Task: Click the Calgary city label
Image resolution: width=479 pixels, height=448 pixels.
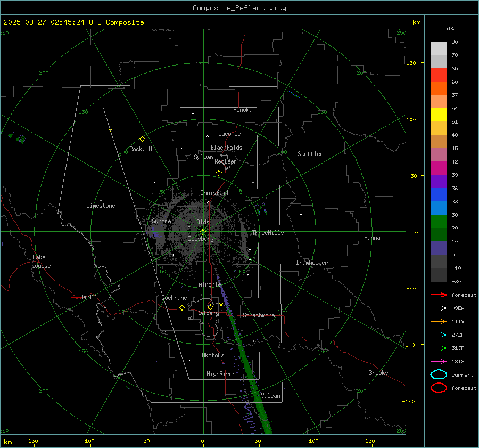Action: [208, 313]
